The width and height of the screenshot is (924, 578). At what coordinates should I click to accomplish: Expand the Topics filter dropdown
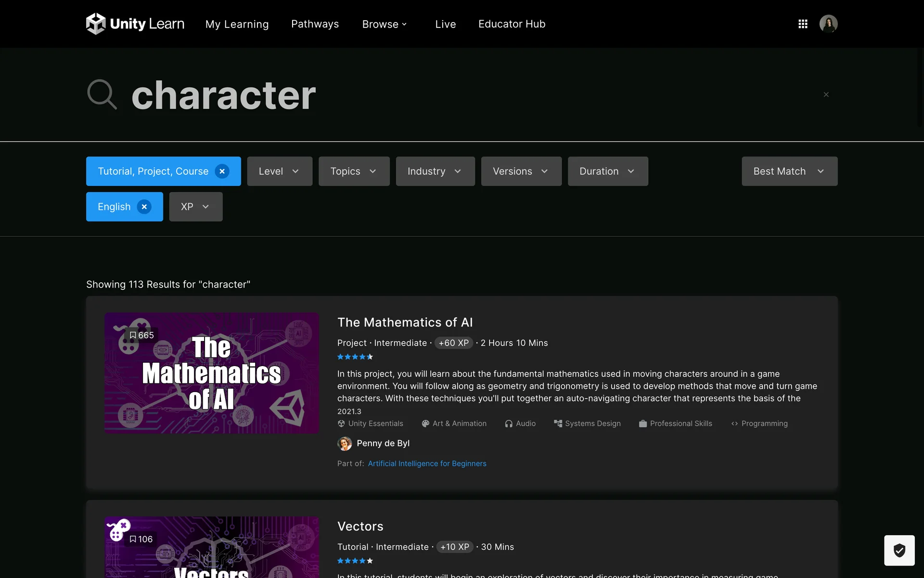[x=354, y=171]
